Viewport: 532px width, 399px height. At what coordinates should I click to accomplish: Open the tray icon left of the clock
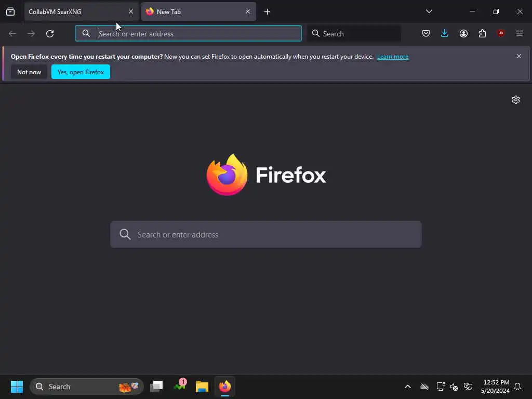[468, 387]
